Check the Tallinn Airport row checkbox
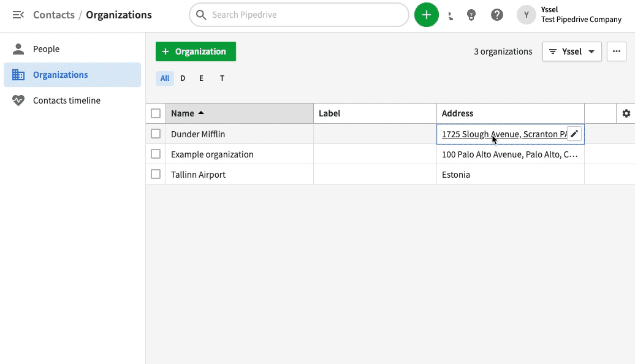 click(156, 174)
